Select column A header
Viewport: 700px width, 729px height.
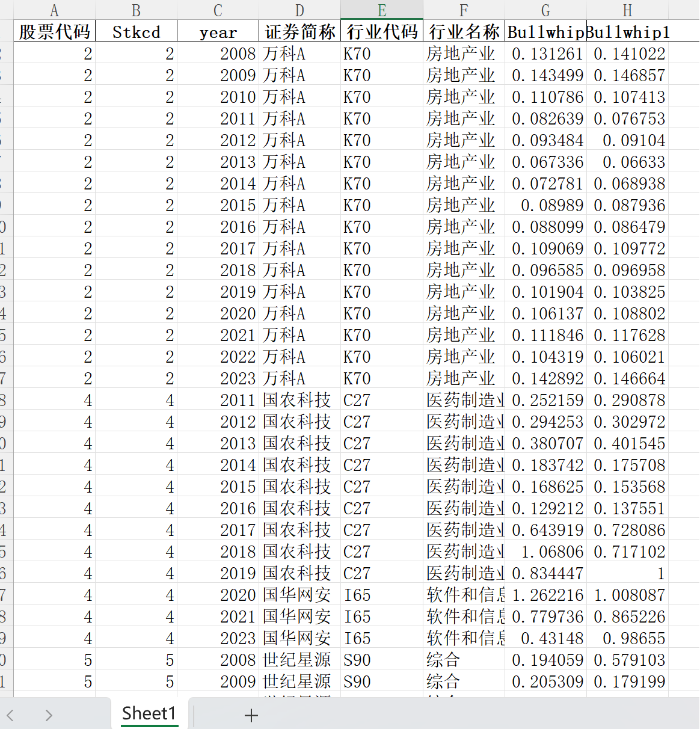click(x=54, y=10)
